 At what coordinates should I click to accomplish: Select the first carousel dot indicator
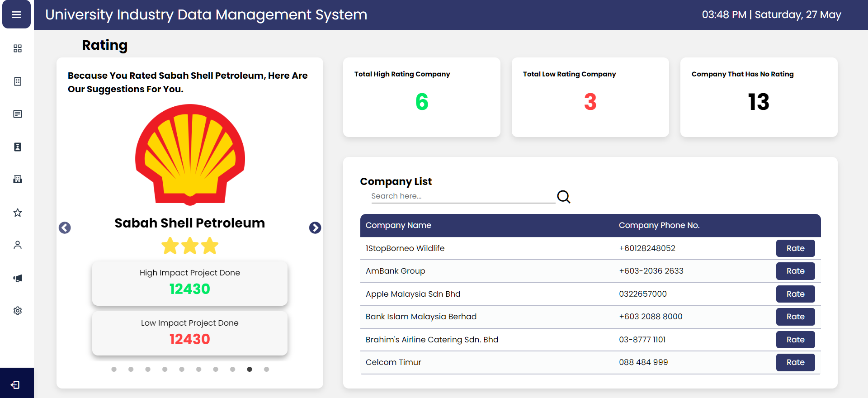(x=114, y=370)
